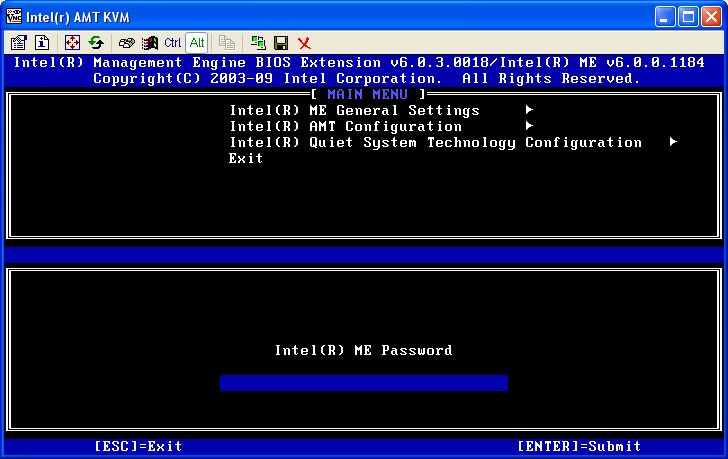Click the full screen arrows icon
Image resolution: width=728 pixels, height=459 pixels.
coord(72,42)
